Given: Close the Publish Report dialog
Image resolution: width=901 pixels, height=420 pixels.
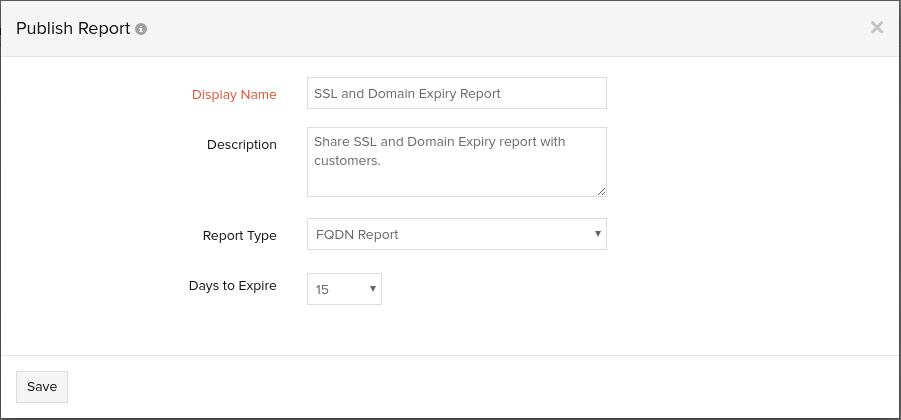Looking at the screenshot, I should click(x=876, y=28).
